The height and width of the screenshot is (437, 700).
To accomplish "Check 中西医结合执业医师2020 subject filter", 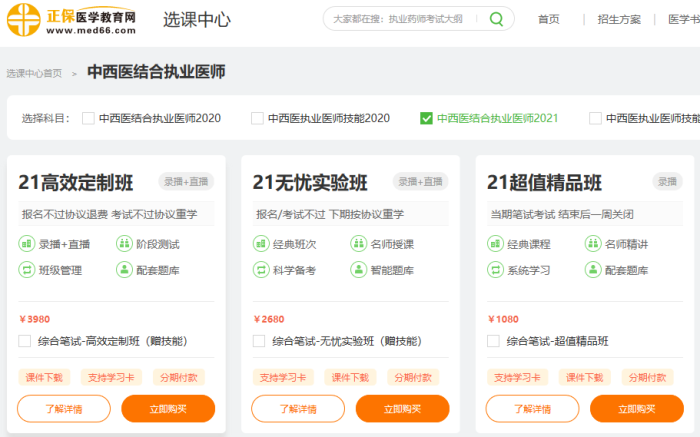I will tap(88, 118).
